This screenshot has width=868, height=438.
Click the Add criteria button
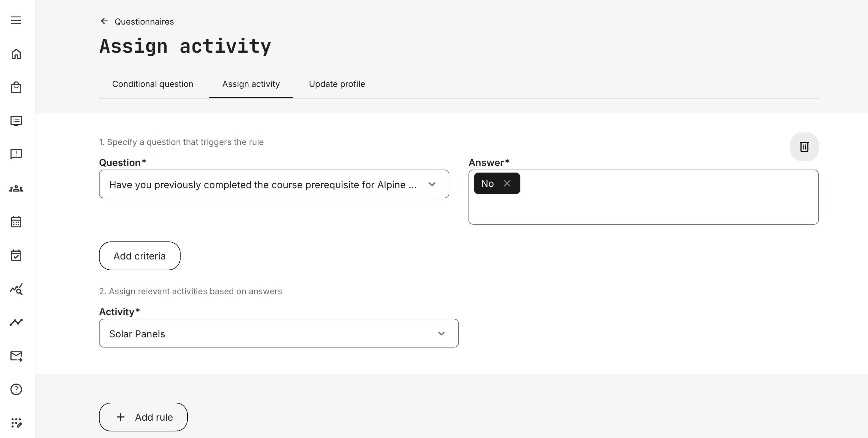tap(139, 256)
